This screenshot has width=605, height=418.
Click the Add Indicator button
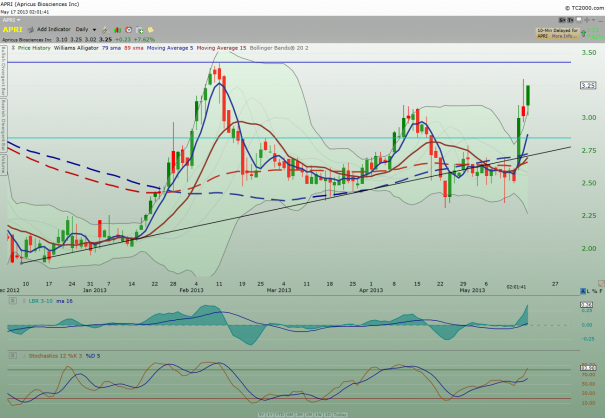pyautogui.click(x=54, y=29)
